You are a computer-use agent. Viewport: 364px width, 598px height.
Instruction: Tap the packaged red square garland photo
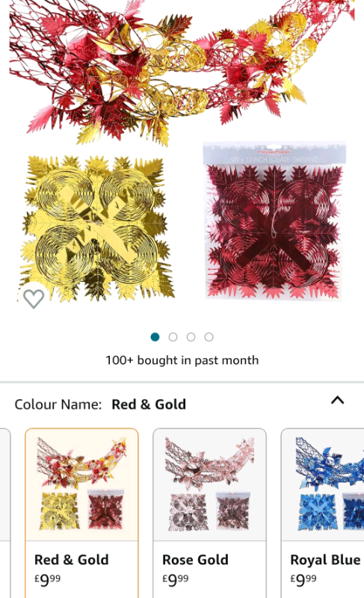274,221
